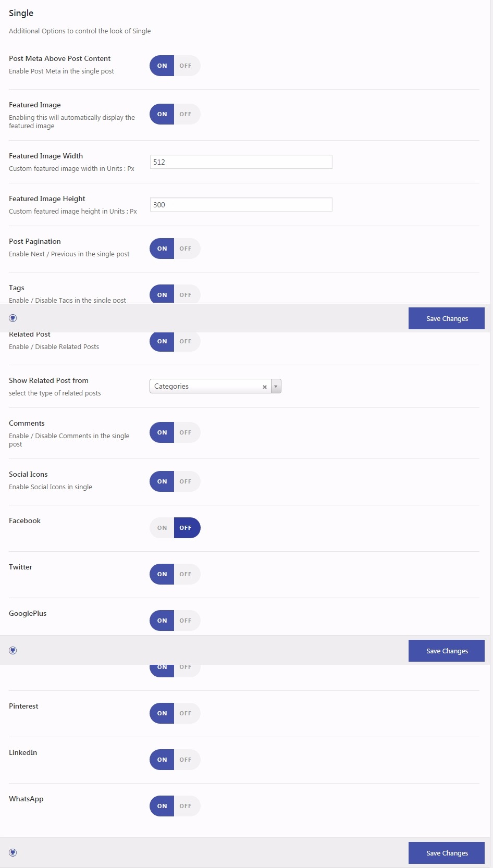Enable the Facebook toggle
This screenshot has height=868, width=493.
click(162, 528)
